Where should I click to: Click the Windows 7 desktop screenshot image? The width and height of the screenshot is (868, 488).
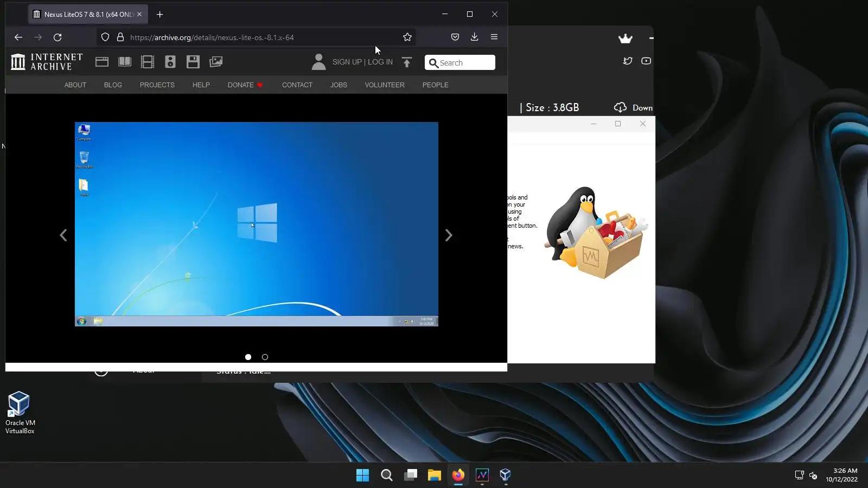(257, 224)
